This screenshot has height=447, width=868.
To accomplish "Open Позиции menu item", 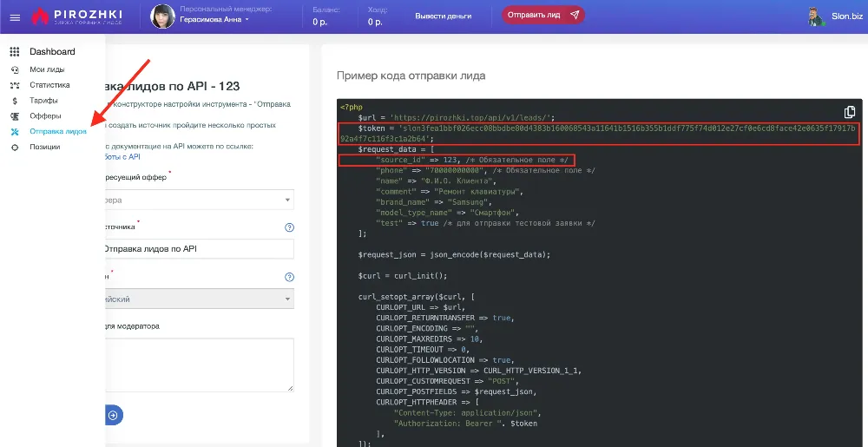I will [x=45, y=148].
